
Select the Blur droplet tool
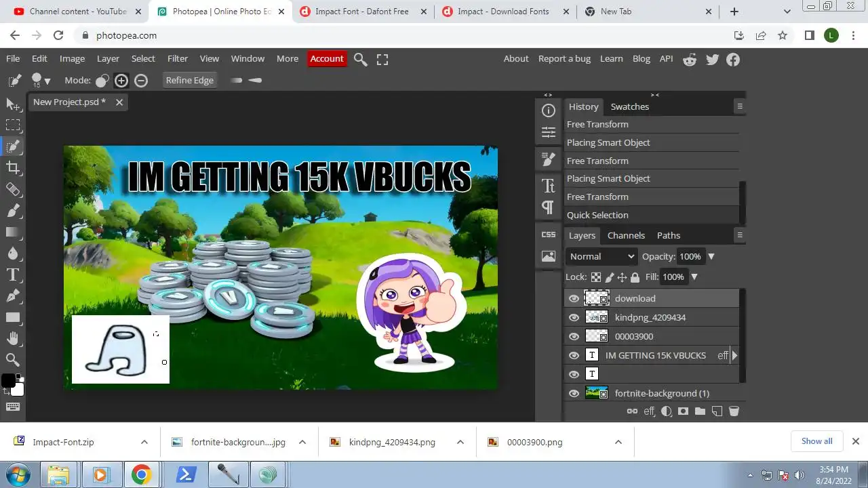(x=13, y=253)
